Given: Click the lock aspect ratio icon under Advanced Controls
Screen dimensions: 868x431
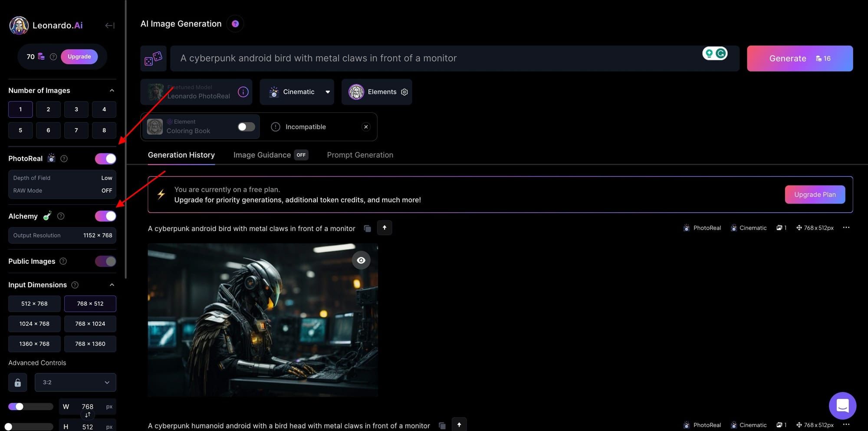Looking at the screenshot, I should (18, 382).
